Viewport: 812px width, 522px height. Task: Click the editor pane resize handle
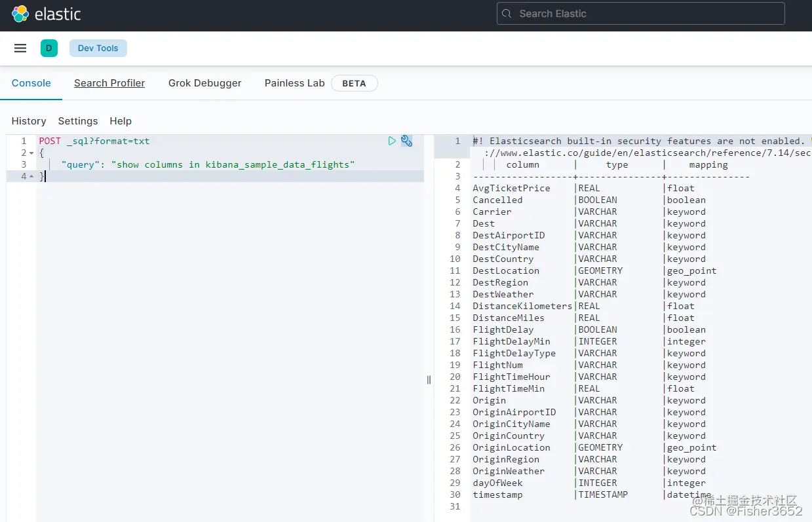tap(429, 380)
